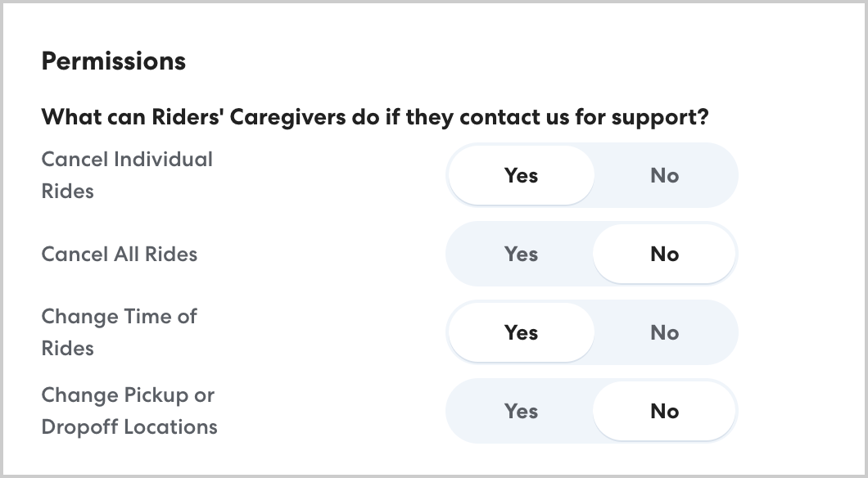868x478 pixels.
Task: Disable caregivers cancelling individual rides
Action: point(664,175)
